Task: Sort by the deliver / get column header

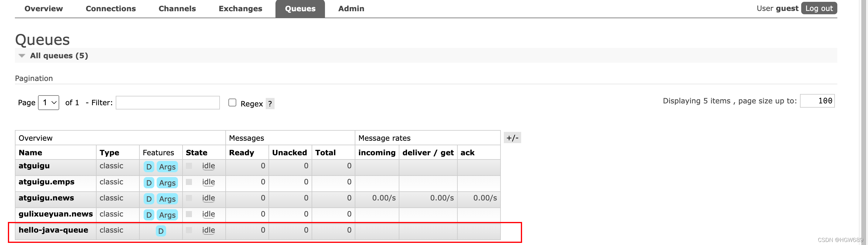Action: pos(428,153)
